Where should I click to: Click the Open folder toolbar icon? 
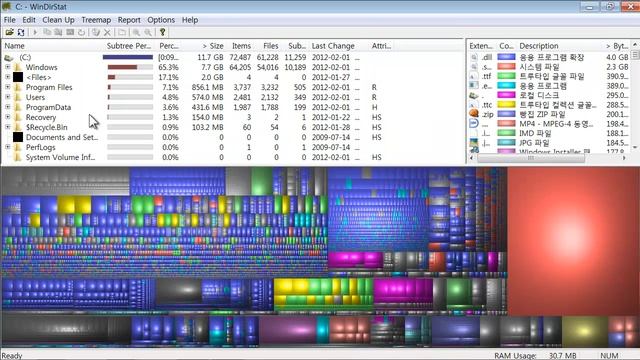(x=9, y=32)
